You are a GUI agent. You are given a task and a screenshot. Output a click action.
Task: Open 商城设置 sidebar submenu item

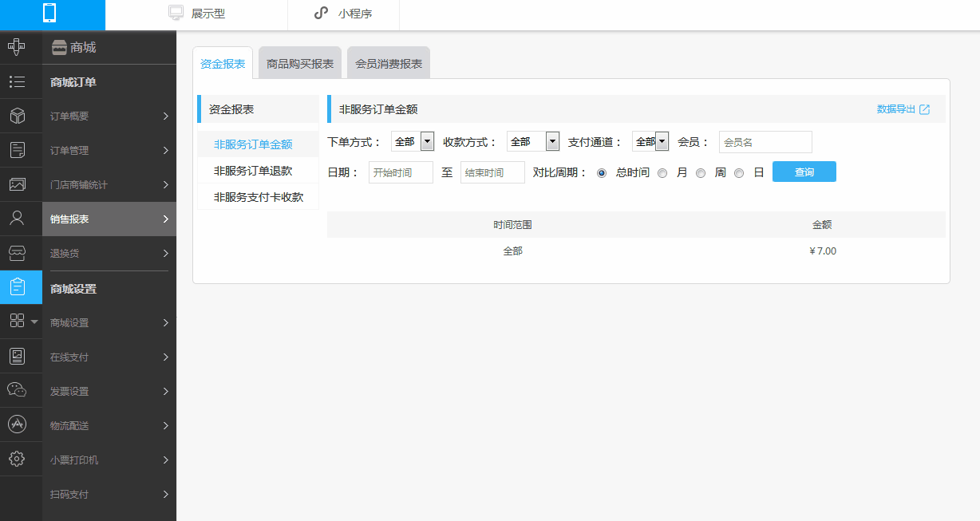pyautogui.click(x=109, y=322)
